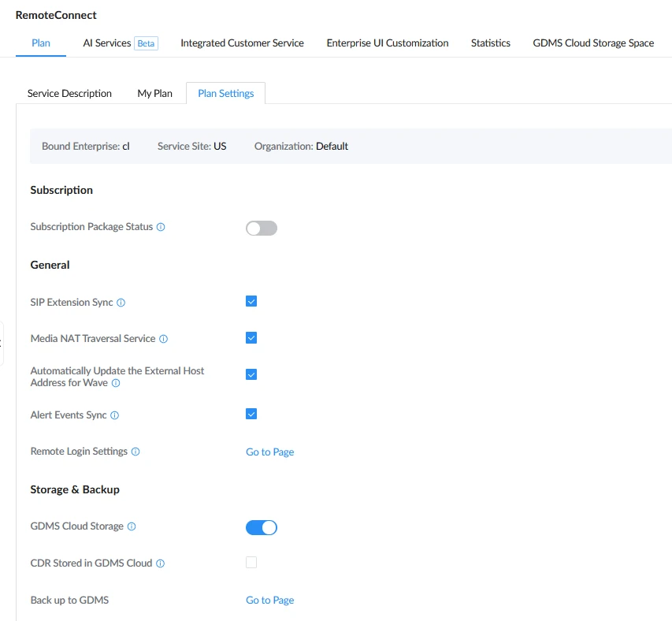
Task: Show info tooltip for SIP Extension Sync
Action: tap(121, 303)
